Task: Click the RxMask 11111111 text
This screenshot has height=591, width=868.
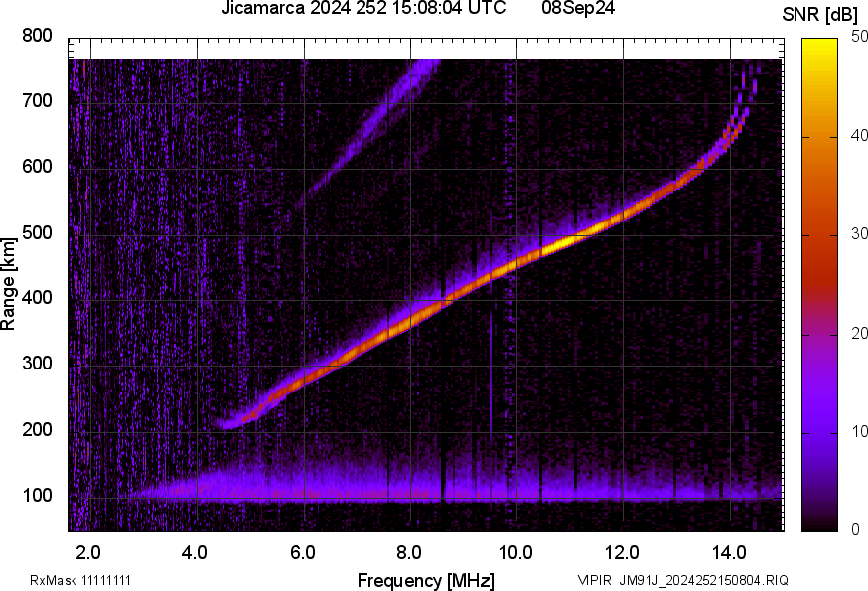Action: [80, 580]
